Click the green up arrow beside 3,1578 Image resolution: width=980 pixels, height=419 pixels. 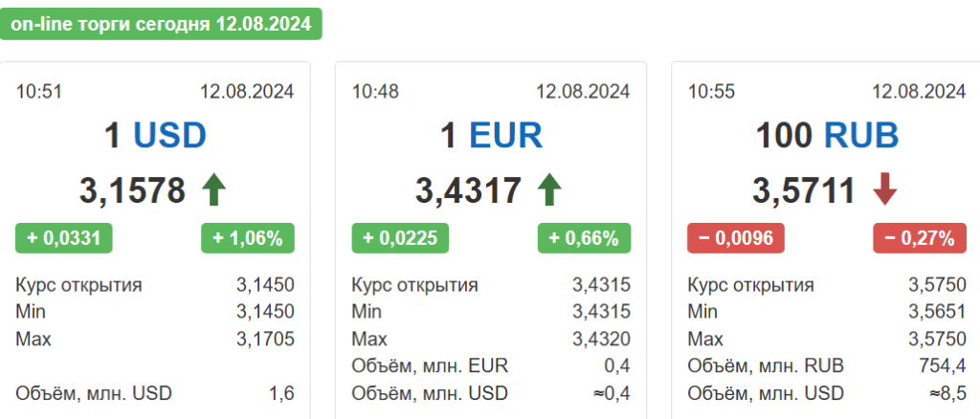click(213, 190)
